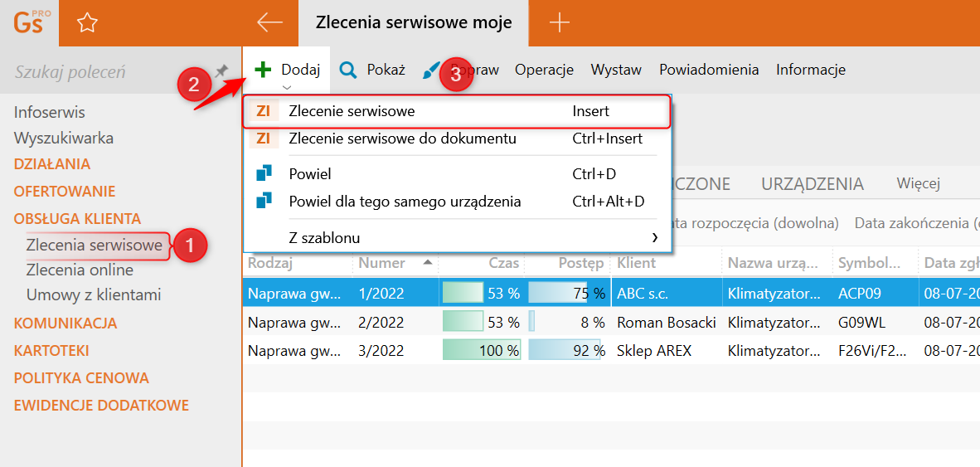
Task: Open Zlecenia online in sidebar
Action: point(80,270)
